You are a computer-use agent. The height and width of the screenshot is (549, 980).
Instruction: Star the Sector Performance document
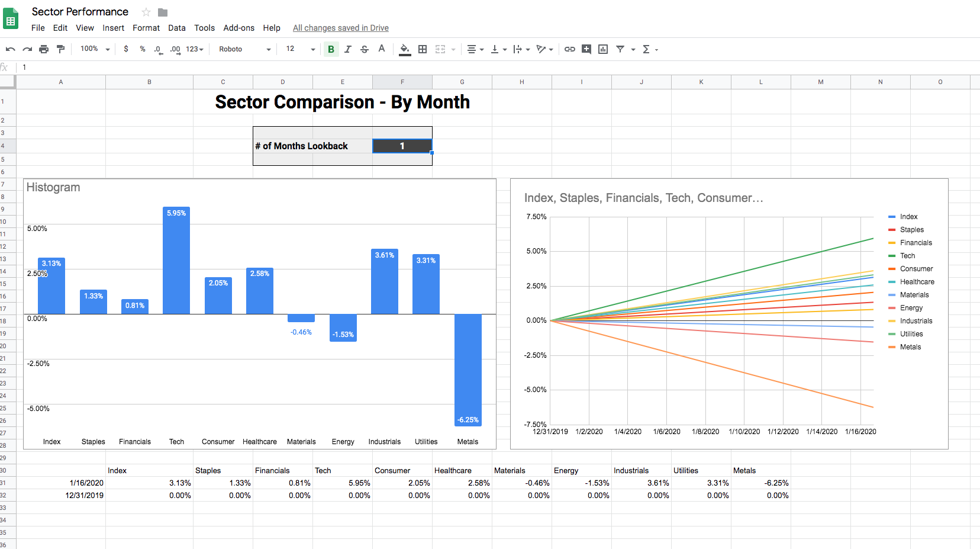(x=146, y=12)
